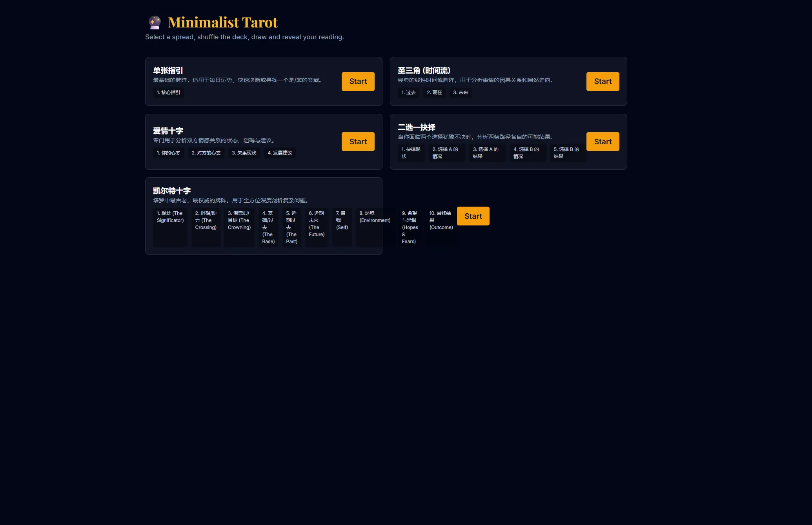Select the 2. 对方的心态 tag
The image size is (812, 525).
[206, 153]
